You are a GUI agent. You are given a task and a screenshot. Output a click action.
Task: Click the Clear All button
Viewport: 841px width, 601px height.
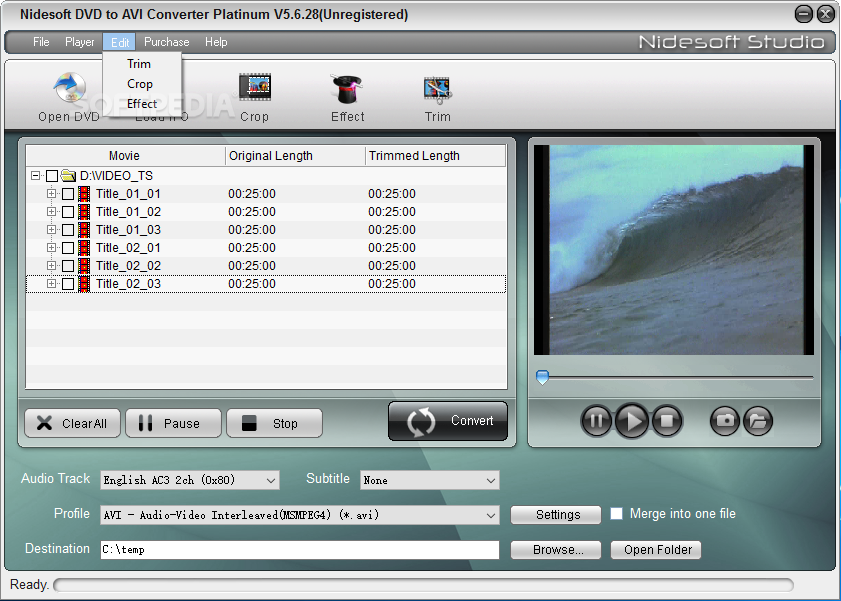tap(72, 423)
